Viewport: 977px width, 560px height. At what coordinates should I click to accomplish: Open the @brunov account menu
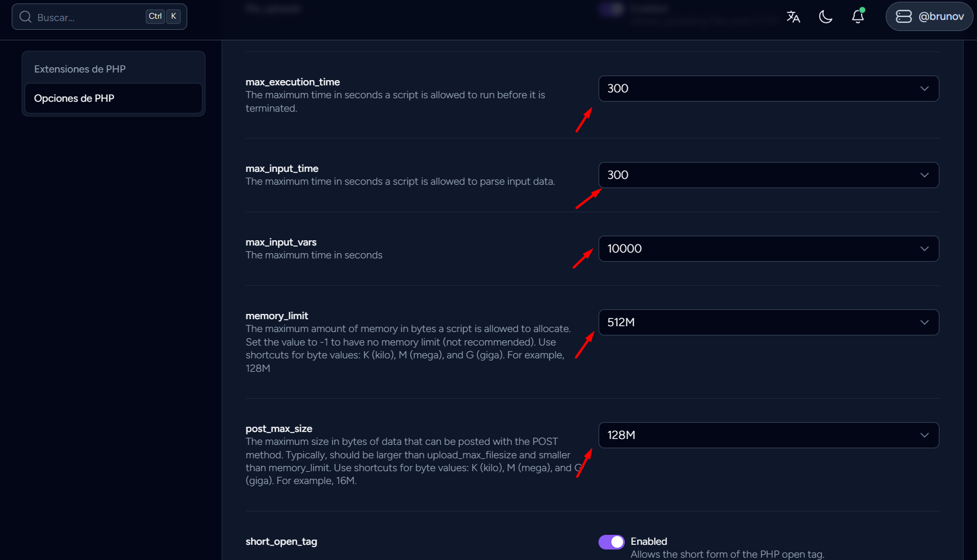point(929,16)
